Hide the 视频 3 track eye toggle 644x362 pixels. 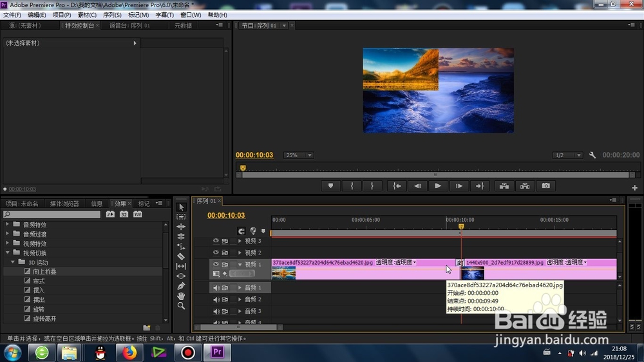[x=216, y=241]
